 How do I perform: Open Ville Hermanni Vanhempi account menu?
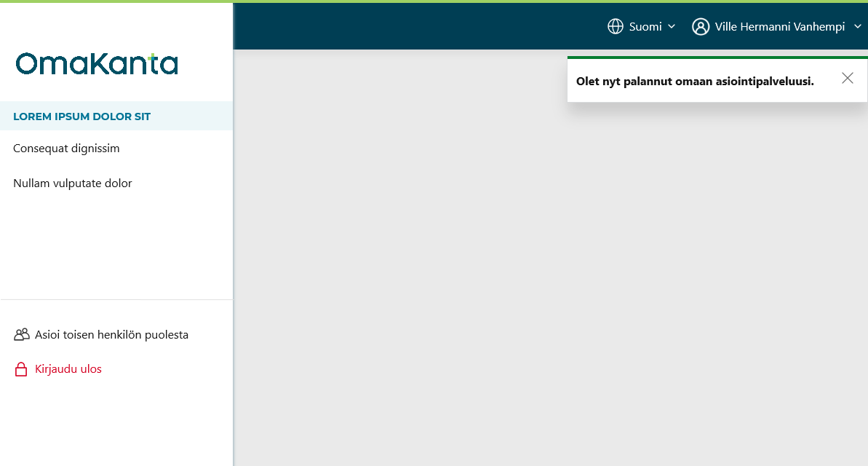[x=779, y=27]
